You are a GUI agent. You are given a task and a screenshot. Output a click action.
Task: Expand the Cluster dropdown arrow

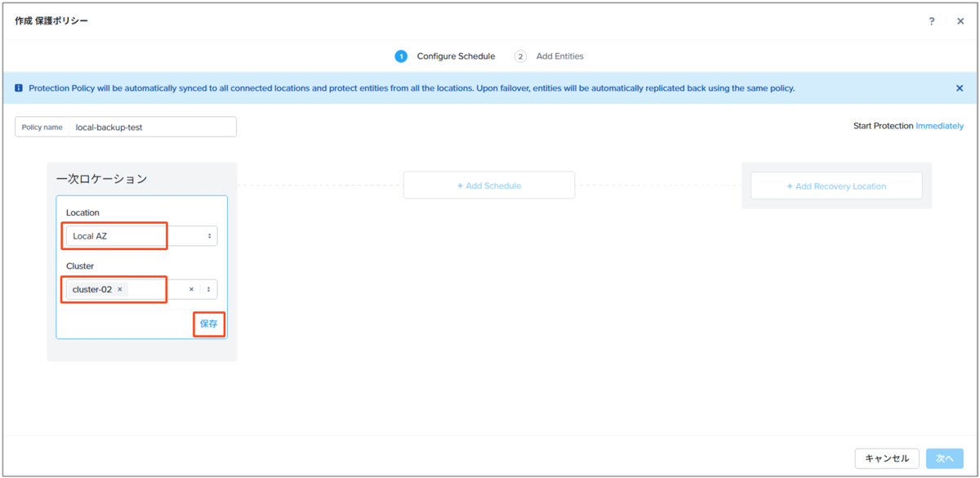209,289
